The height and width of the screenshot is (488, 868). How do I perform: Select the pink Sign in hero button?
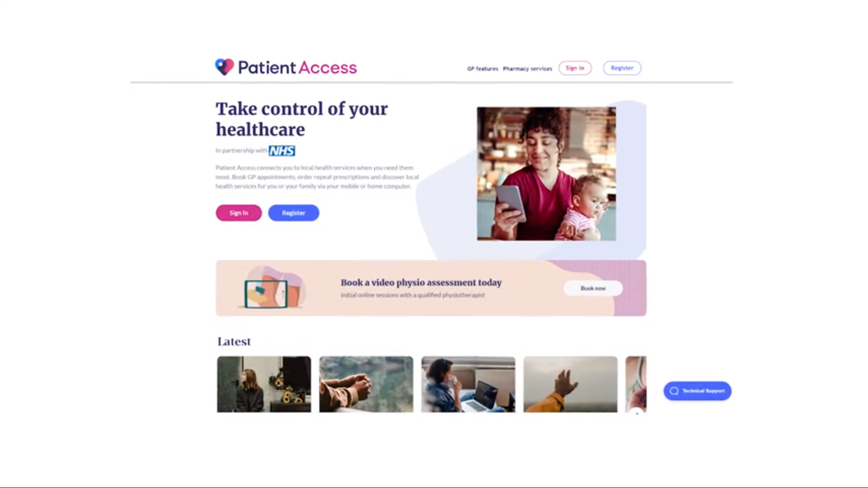239,213
